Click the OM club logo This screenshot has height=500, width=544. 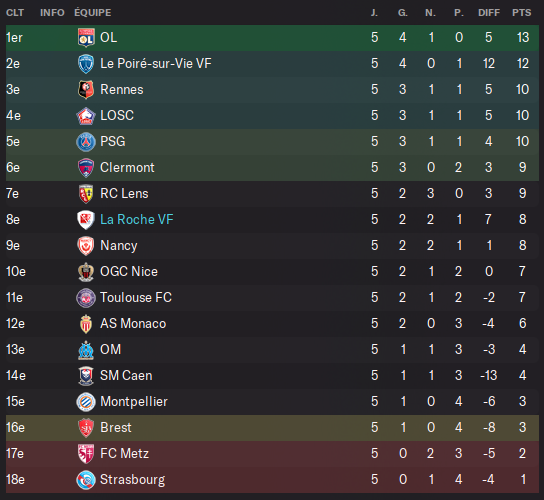point(86,350)
